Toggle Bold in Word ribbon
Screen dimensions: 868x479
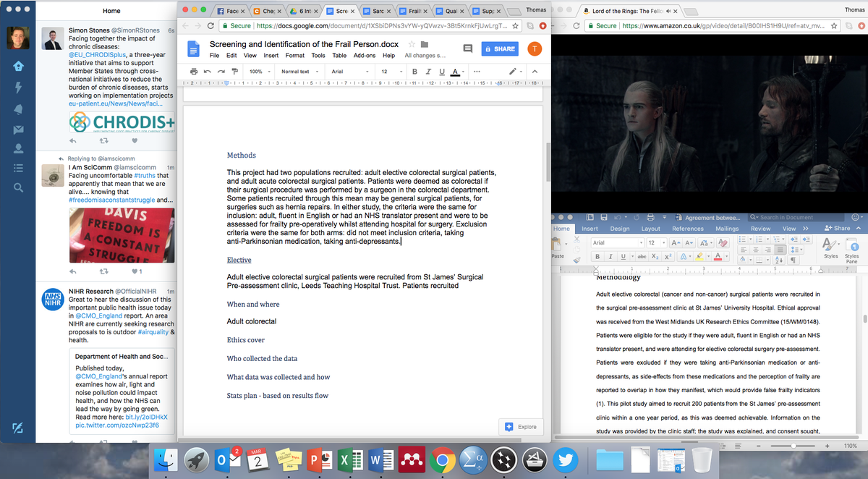pos(597,257)
